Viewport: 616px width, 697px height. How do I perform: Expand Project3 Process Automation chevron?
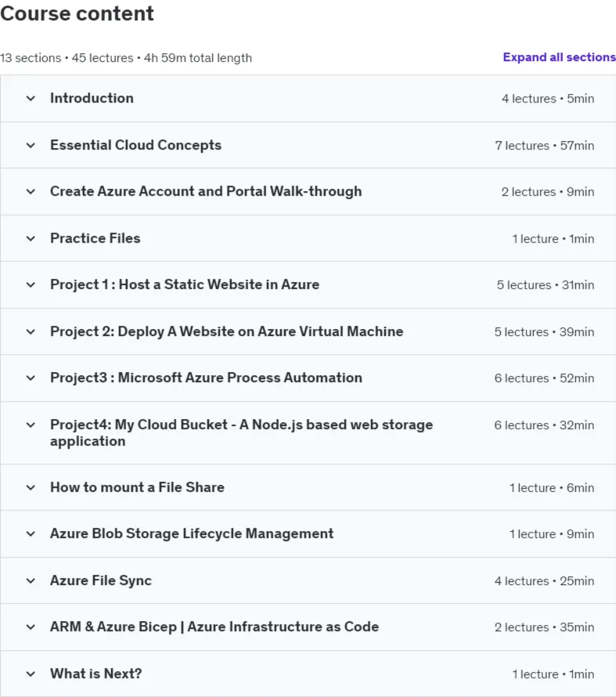31,377
